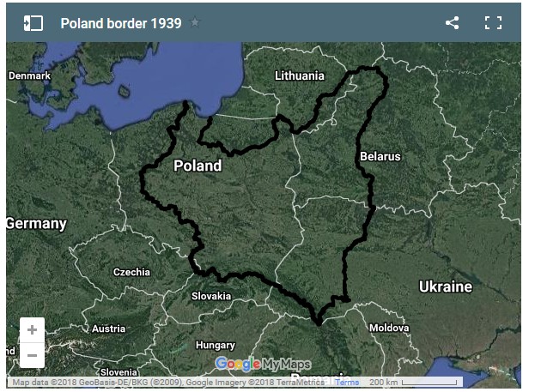Select the Ukraine country label
535x392 pixels.
tap(445, 286)
